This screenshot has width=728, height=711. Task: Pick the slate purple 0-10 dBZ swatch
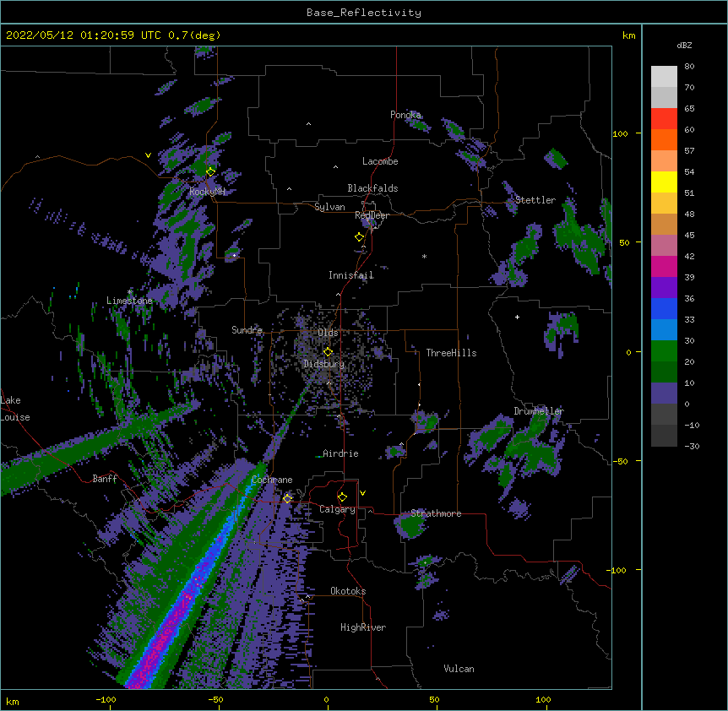pyautogui.click(x=664, y=393)
